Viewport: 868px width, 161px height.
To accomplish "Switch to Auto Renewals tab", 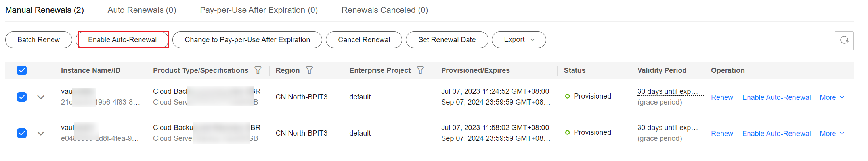I will (142, 10).
